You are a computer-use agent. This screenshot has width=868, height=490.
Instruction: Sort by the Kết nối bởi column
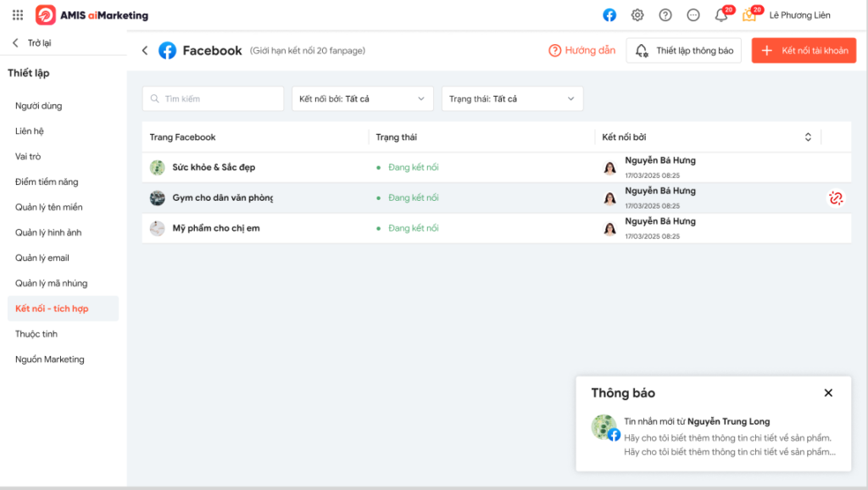tap(808, 136)
